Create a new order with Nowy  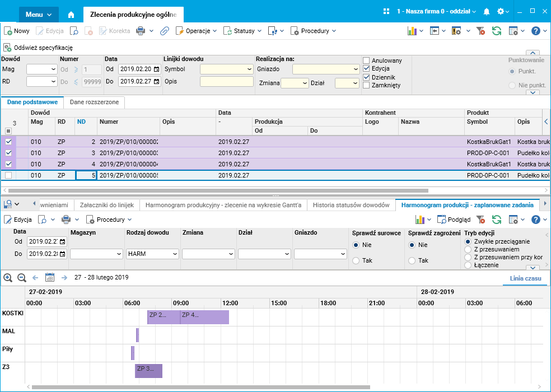[16, 31]
